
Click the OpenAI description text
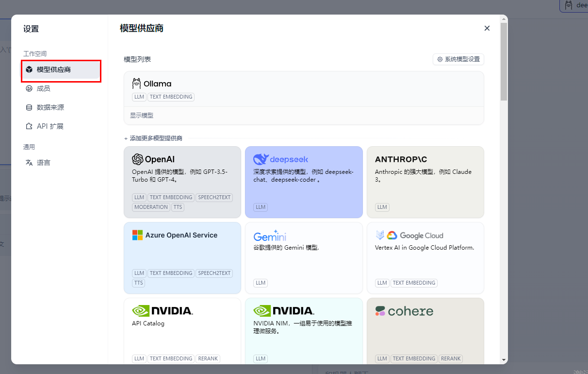pos(180,175)
